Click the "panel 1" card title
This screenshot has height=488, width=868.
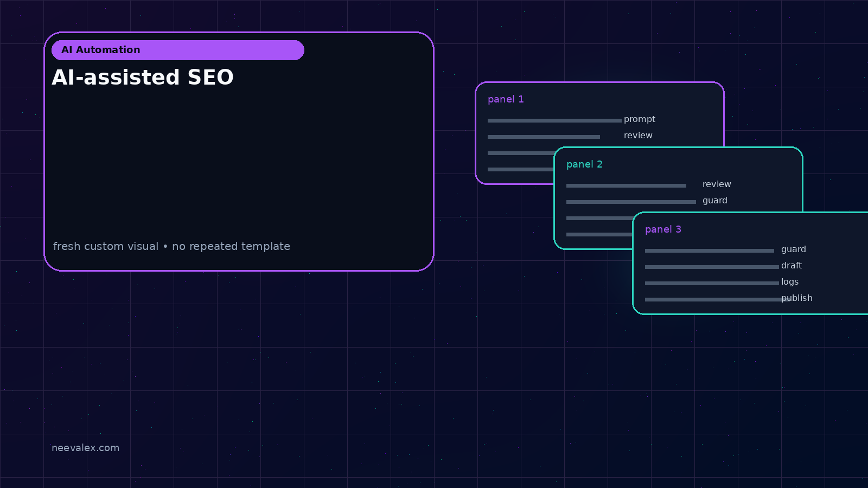click(506, 99)
